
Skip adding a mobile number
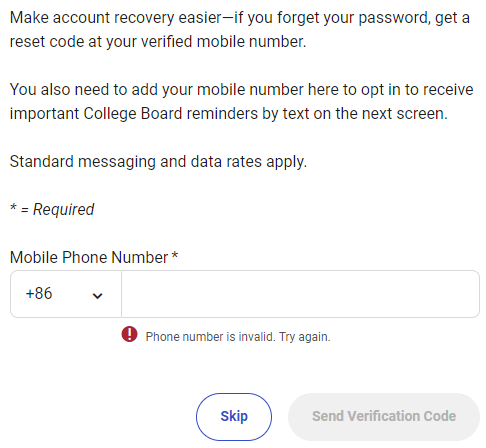click(x=234, y=417)
